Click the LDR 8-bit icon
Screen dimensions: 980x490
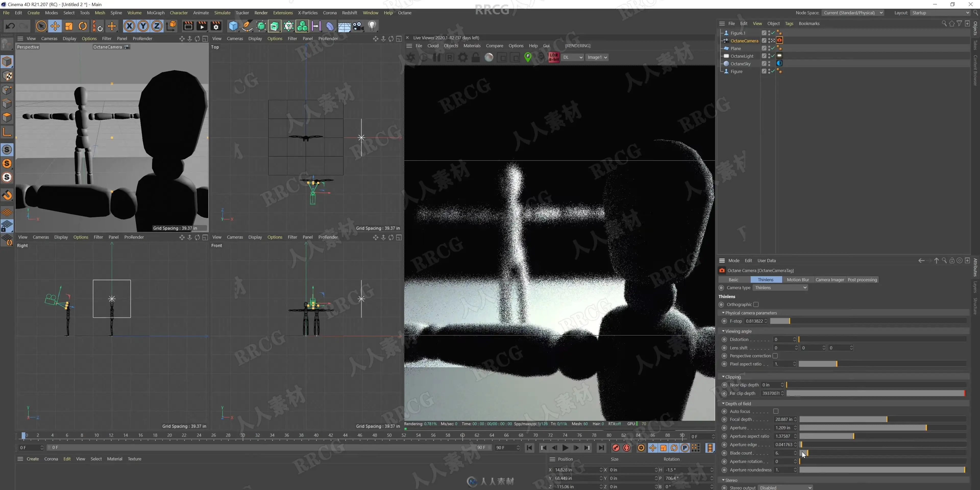pyautogui.click(x=554, y=57)
